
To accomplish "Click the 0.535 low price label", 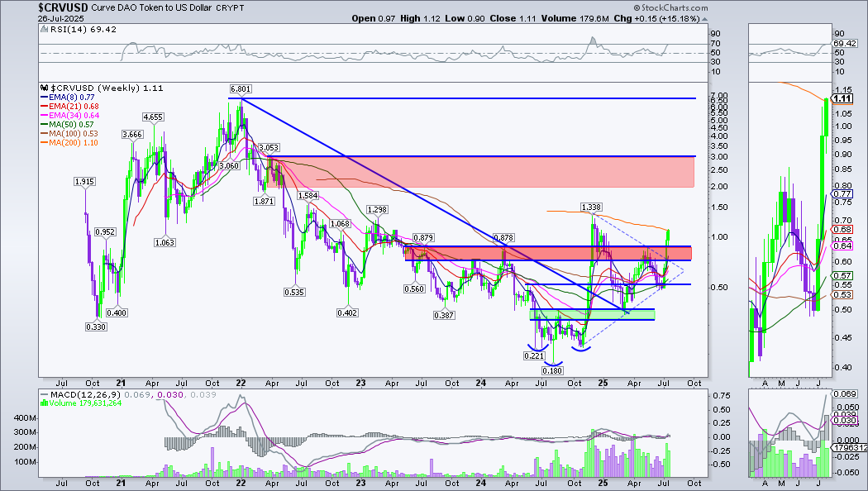I will click(x=294, y=293).
